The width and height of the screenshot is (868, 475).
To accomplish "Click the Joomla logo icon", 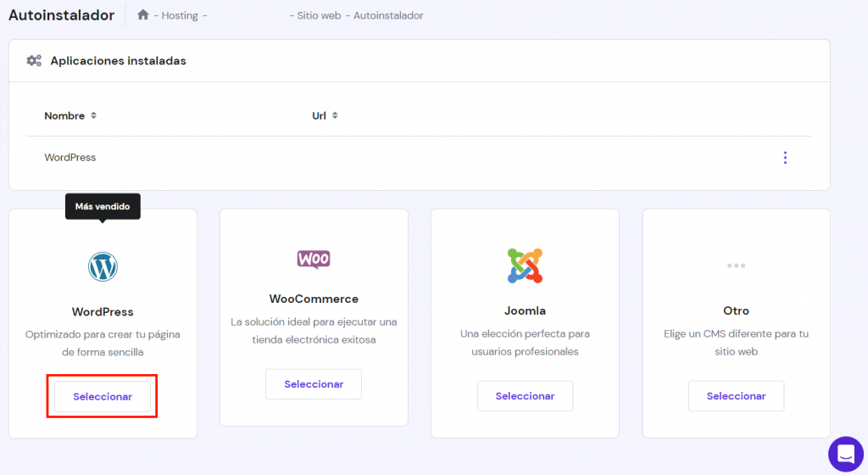I will pos(525,265).
